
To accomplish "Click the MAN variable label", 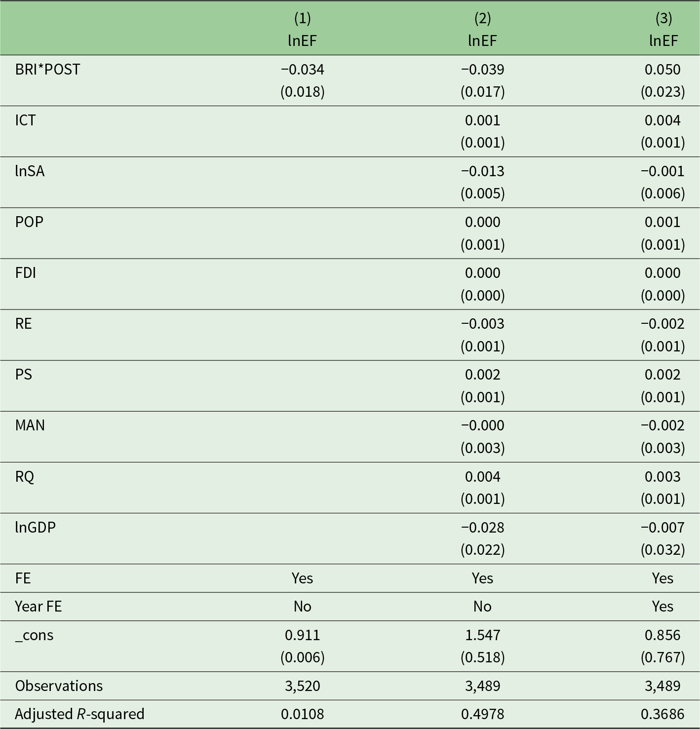I will tap(30, 425).
